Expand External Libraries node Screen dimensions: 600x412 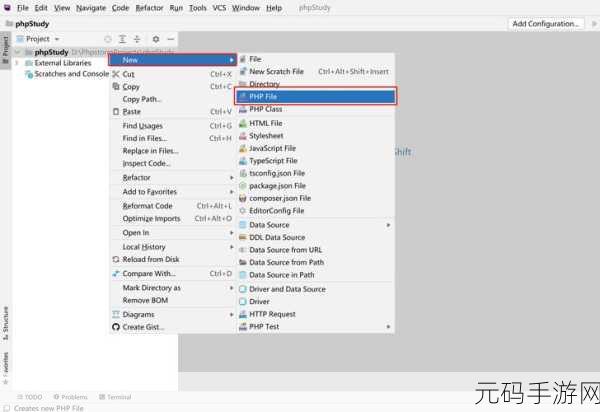click(17, 63)
